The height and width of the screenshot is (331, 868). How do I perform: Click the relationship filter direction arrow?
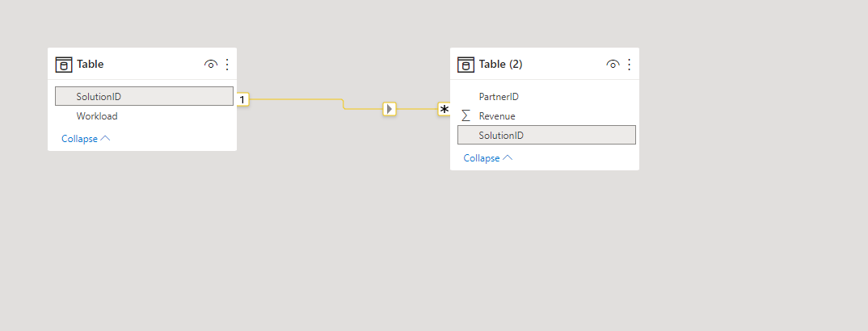[390, 109]
